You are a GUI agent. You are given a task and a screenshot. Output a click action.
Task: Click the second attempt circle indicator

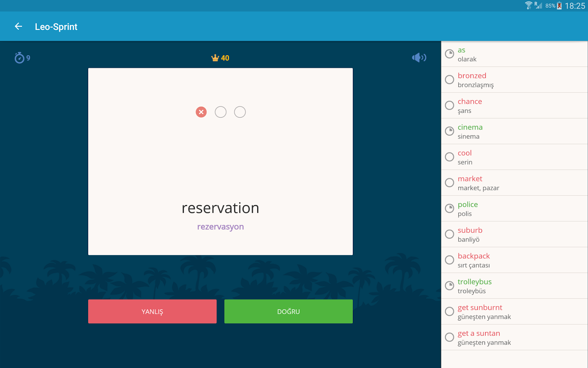tap(220, 112)
